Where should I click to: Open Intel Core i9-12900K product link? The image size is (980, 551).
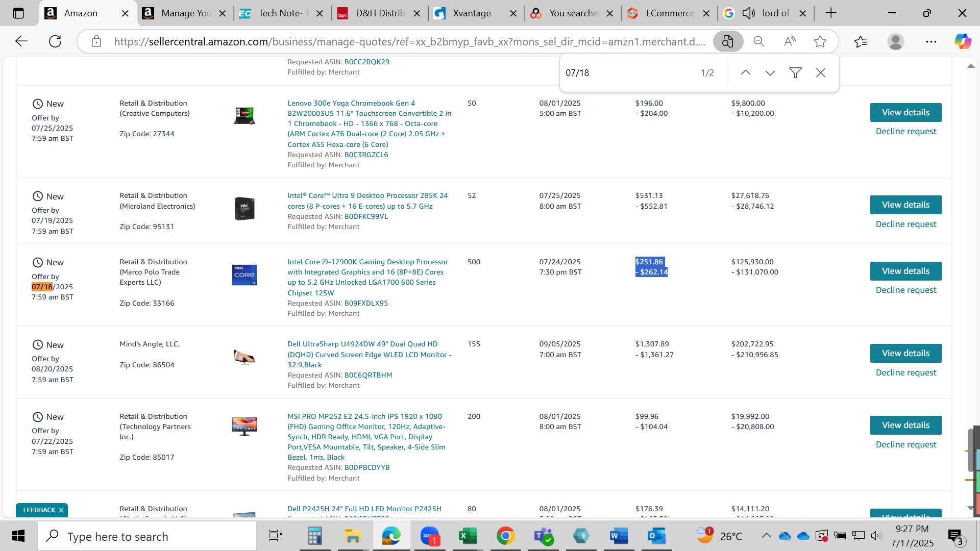tap(367, 277)
